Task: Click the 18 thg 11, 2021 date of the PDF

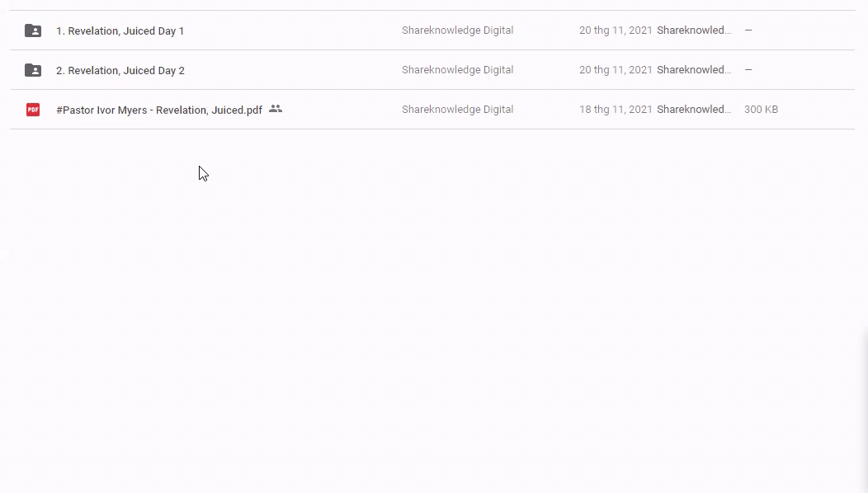Action: point(615,110)
